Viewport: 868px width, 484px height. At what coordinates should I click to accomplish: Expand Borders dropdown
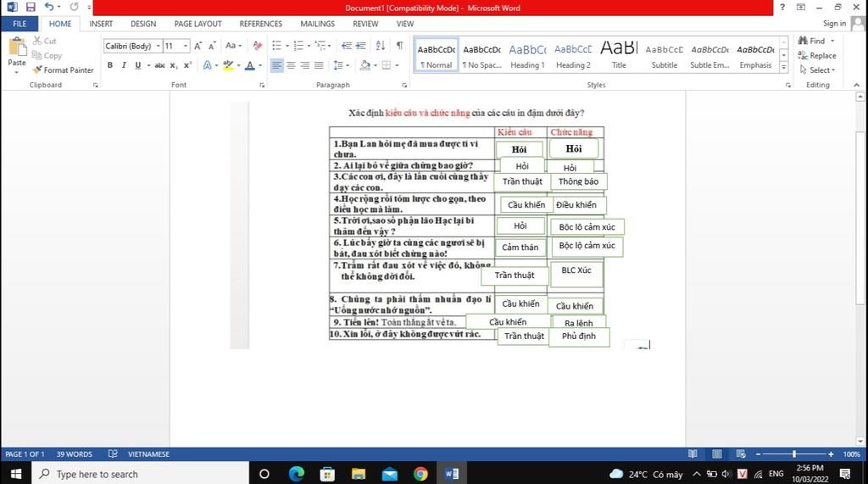pyautogui.click(x=397, y=65)
